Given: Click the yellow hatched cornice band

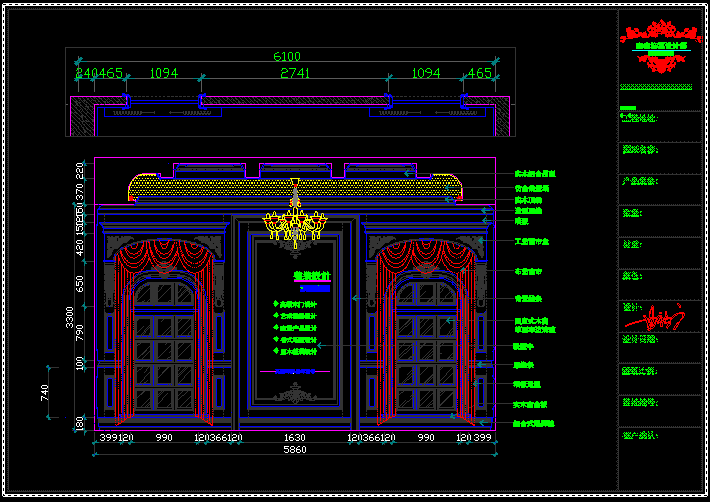Looking at the screenshot, I should (x=295, y=187).
